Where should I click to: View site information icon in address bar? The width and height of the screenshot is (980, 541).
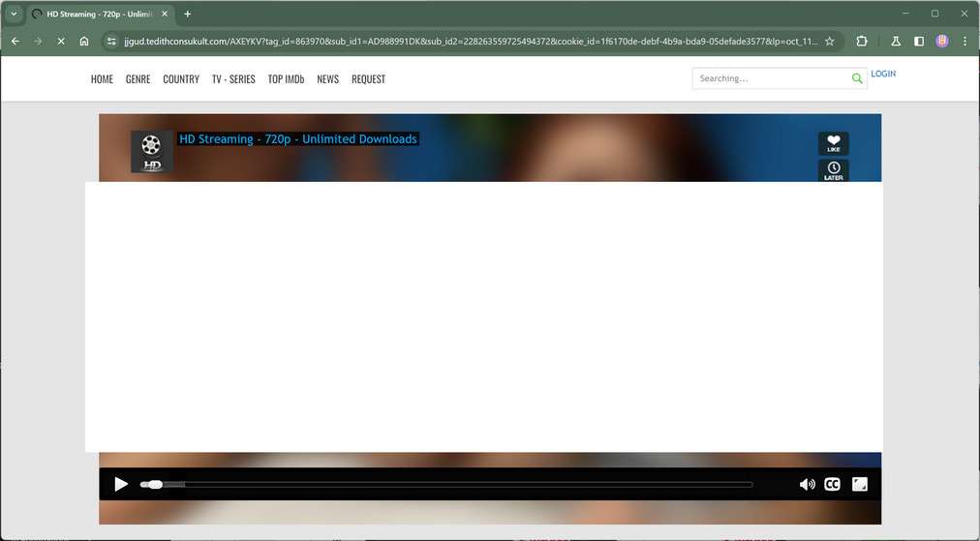111,42
